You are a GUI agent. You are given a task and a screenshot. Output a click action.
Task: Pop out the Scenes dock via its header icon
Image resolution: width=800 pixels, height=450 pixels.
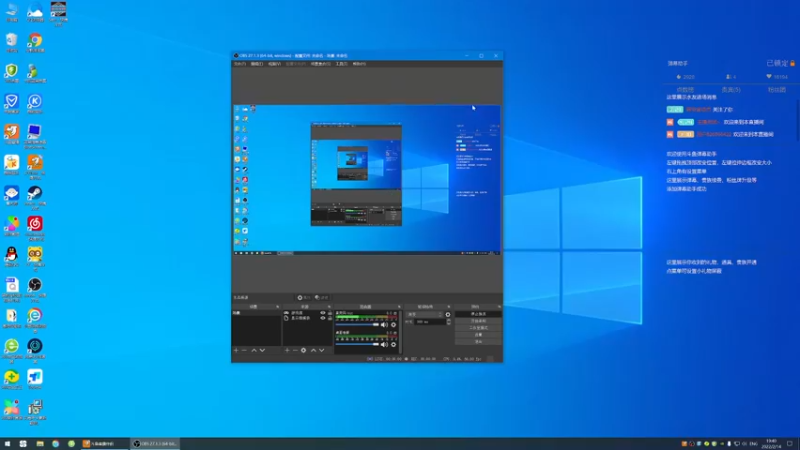coord(278,307)
